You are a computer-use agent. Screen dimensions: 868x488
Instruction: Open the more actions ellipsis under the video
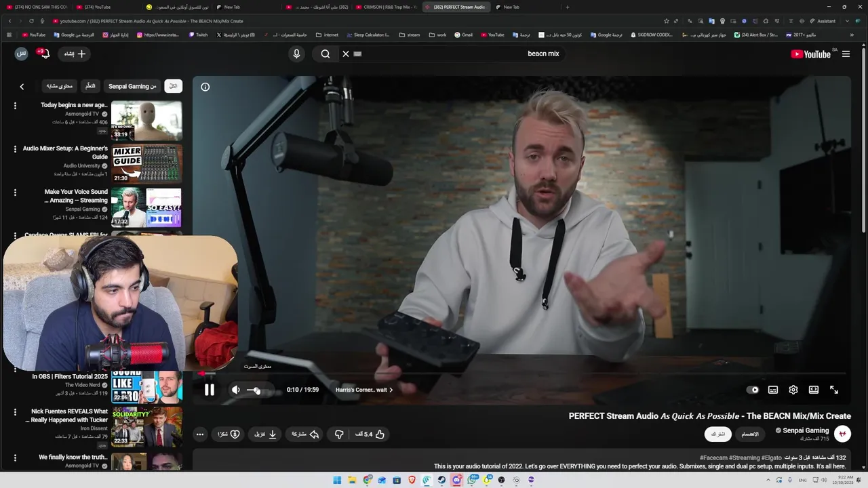point(199,434)
